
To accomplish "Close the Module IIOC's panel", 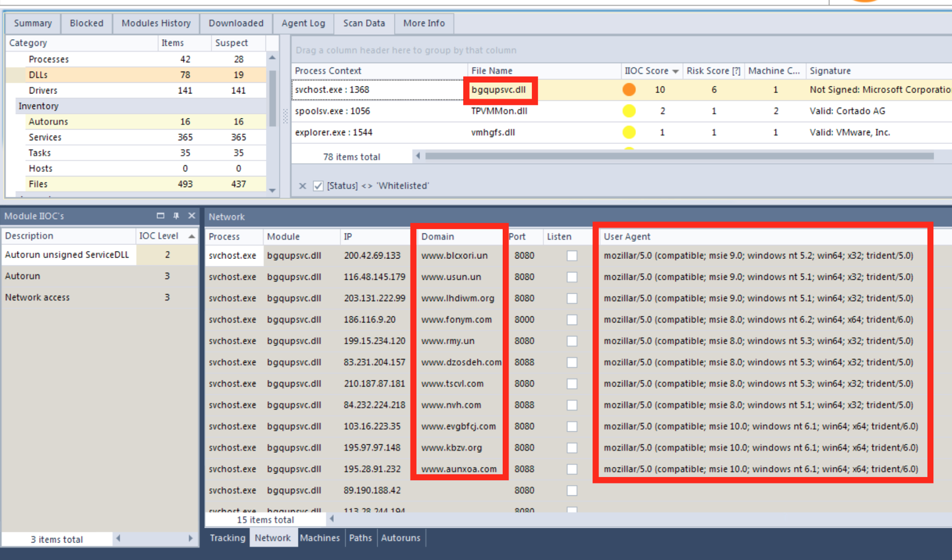I will 191,216.
